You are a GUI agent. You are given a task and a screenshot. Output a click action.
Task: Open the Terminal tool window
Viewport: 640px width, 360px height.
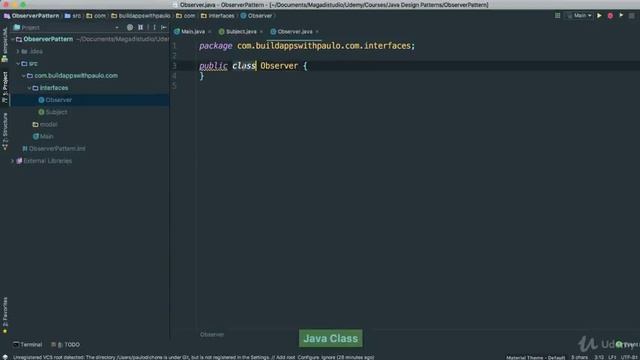click(x=28, y=344)
